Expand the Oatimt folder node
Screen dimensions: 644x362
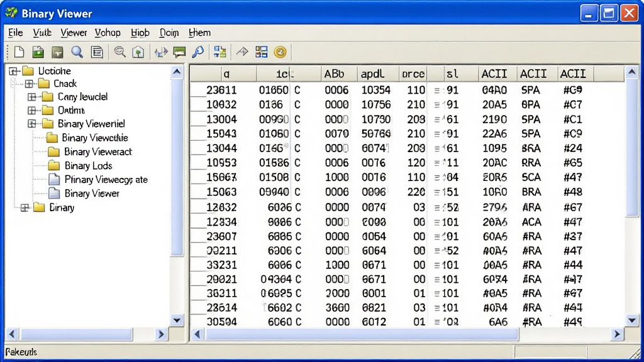pyautogui.click(x=32, y=110)
